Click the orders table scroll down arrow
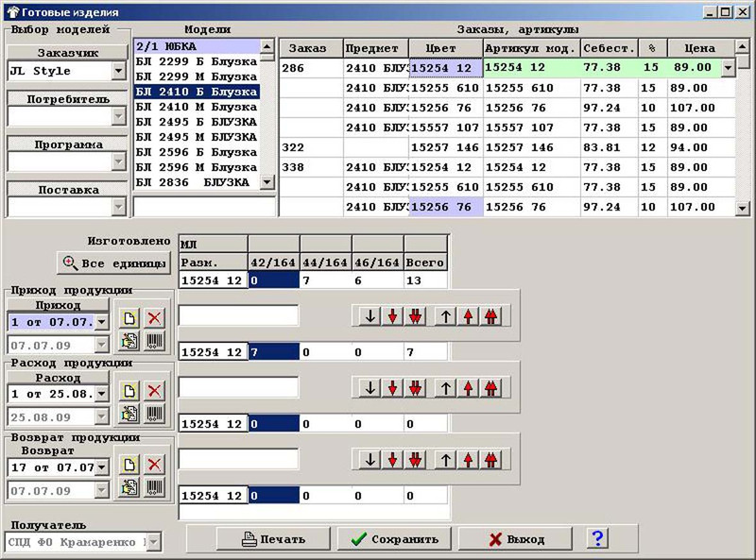 (743, 208)
